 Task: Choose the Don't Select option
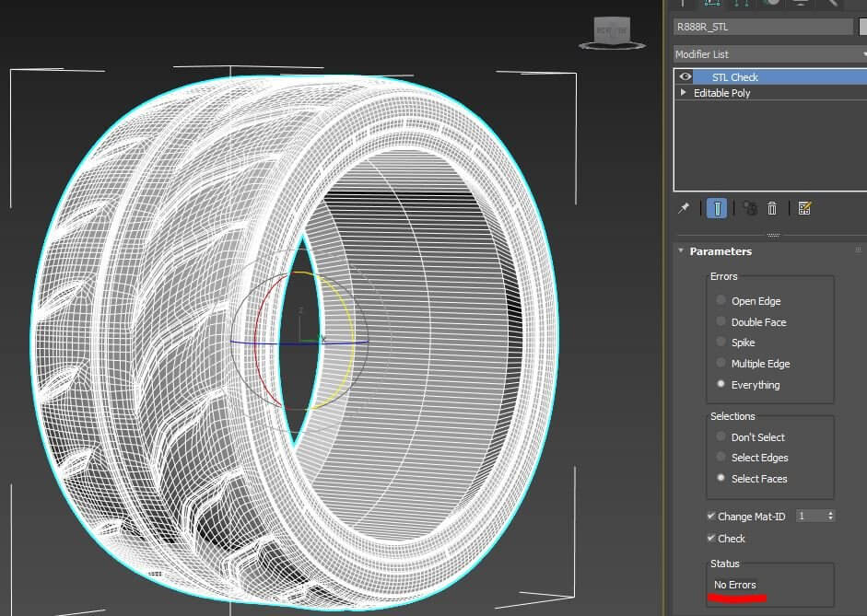721,436
